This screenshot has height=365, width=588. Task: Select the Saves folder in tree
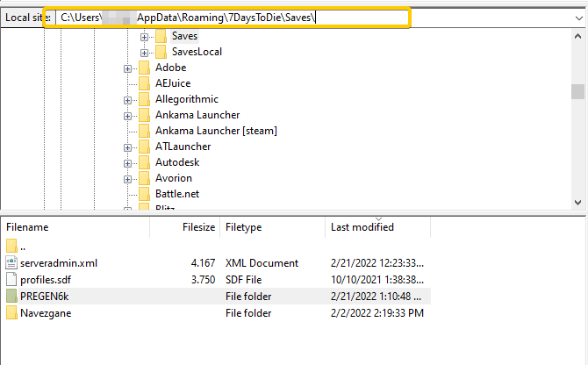pos(184,36)
